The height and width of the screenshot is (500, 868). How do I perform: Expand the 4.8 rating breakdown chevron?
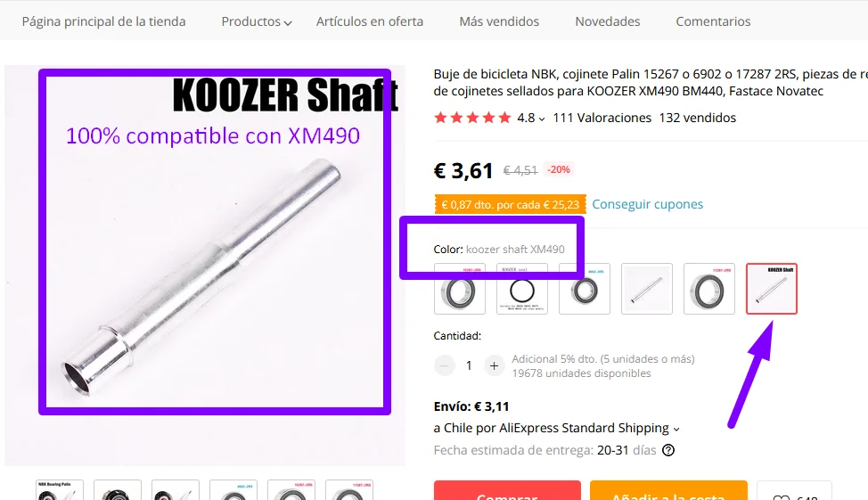coord(542,119)
